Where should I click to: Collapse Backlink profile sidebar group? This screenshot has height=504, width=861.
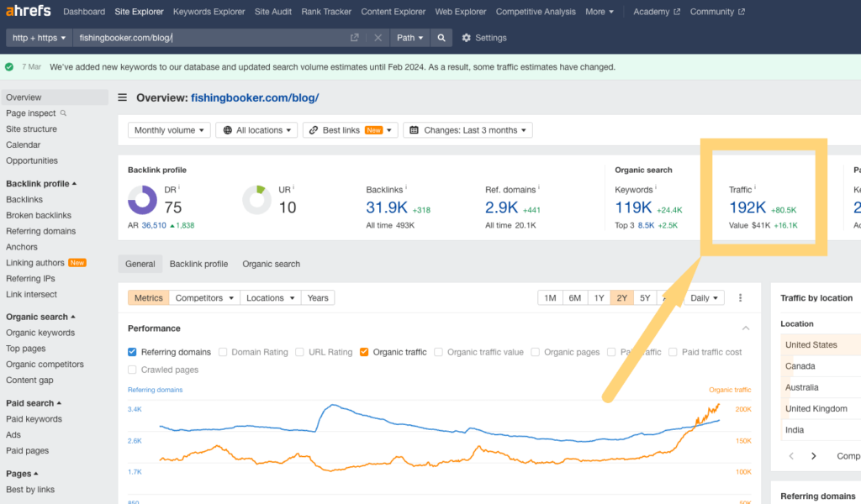click(x=41, y=184)
